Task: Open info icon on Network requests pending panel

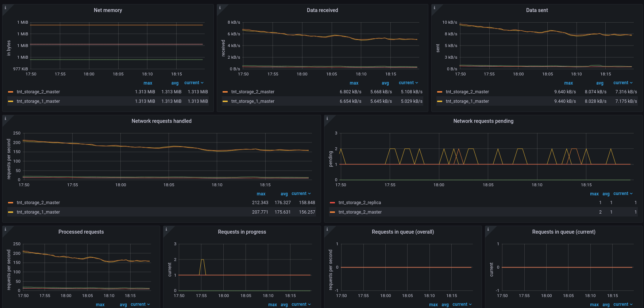Action: 327,118
